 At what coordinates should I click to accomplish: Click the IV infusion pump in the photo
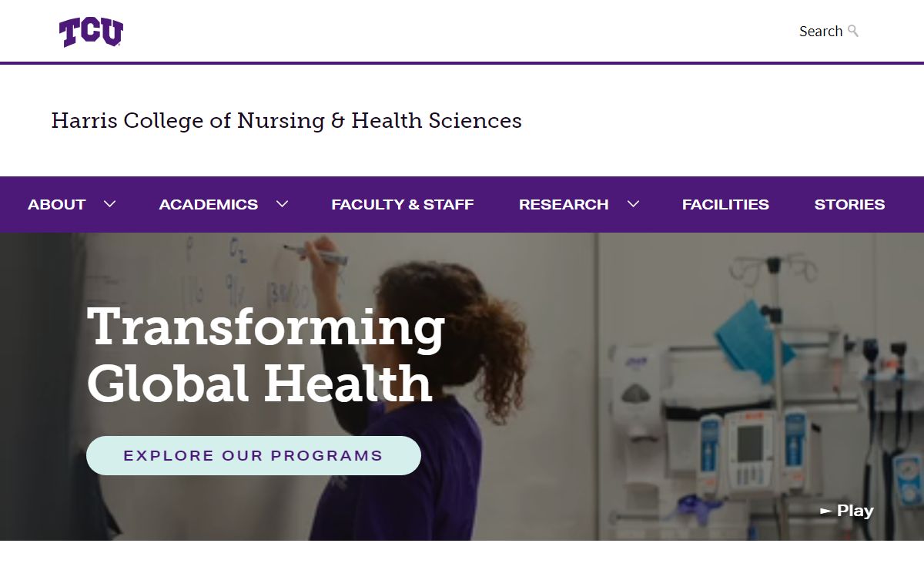[749, 451]
